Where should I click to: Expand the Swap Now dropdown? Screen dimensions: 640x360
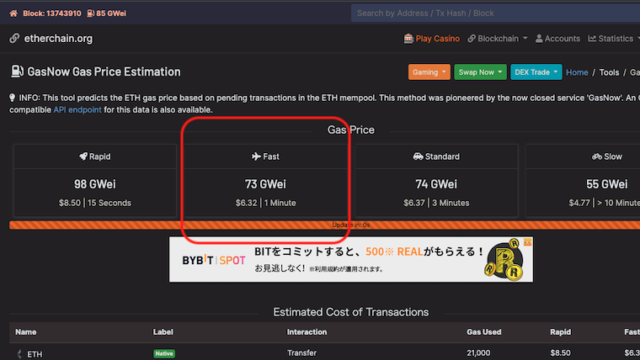point(480,72)
